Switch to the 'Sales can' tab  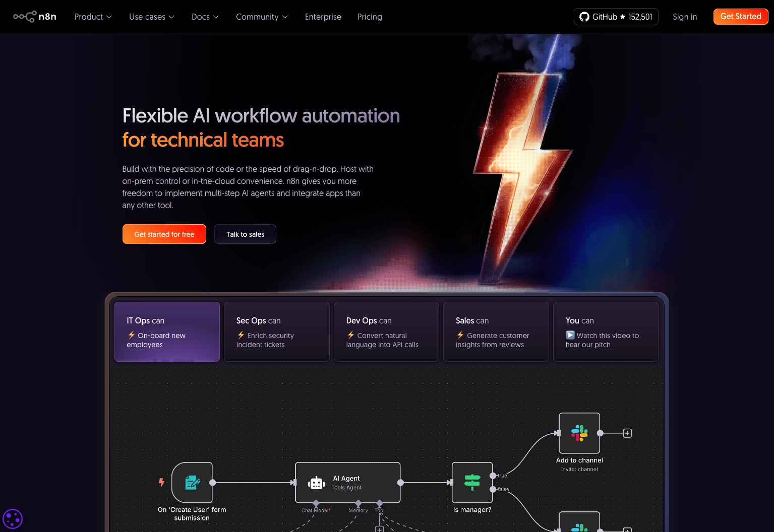coord(496,331)
